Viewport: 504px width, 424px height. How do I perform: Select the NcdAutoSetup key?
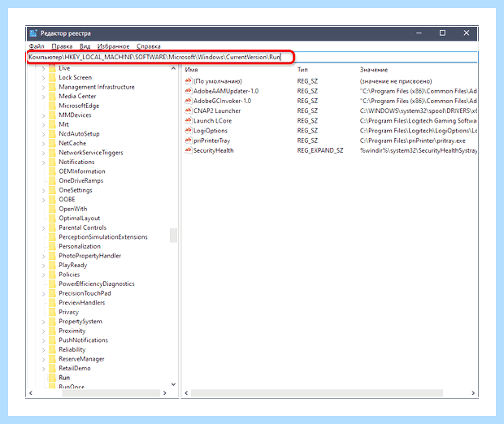[79, 134]
